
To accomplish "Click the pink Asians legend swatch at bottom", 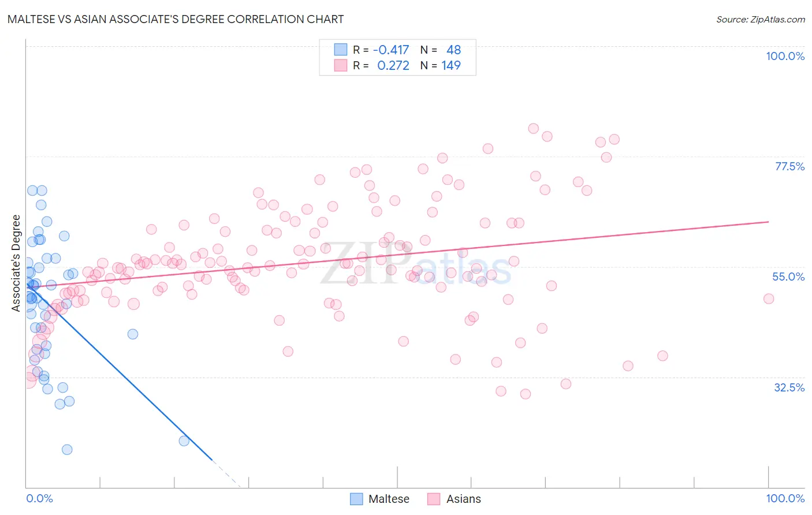I will (434, 499).
